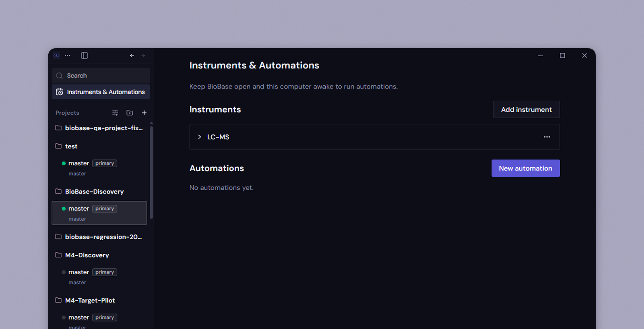Add a new project with plus icon

pos(144,113)
